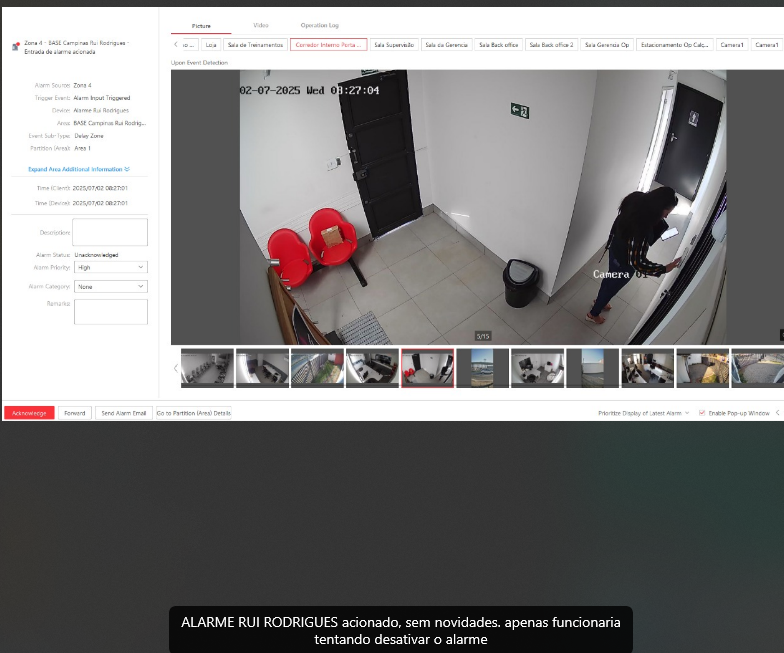
Task: Select the Loja camera tab
Action: pos(211,44)
